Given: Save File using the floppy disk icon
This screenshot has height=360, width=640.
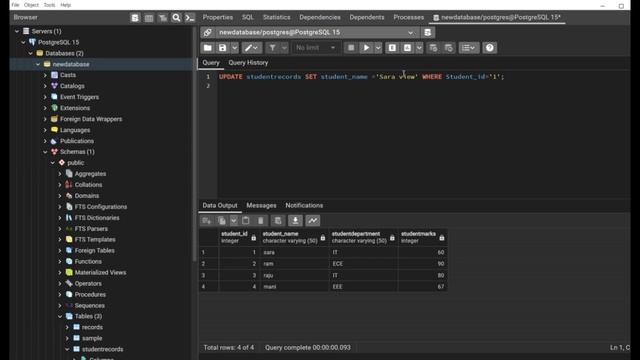Looking at the screenshot, I should point(222,48).
